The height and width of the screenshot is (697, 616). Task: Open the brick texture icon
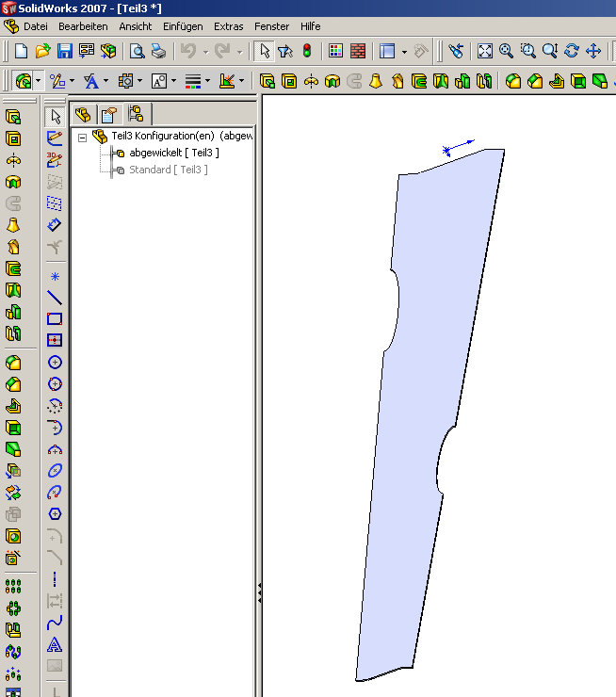click(x=358, y=51)
